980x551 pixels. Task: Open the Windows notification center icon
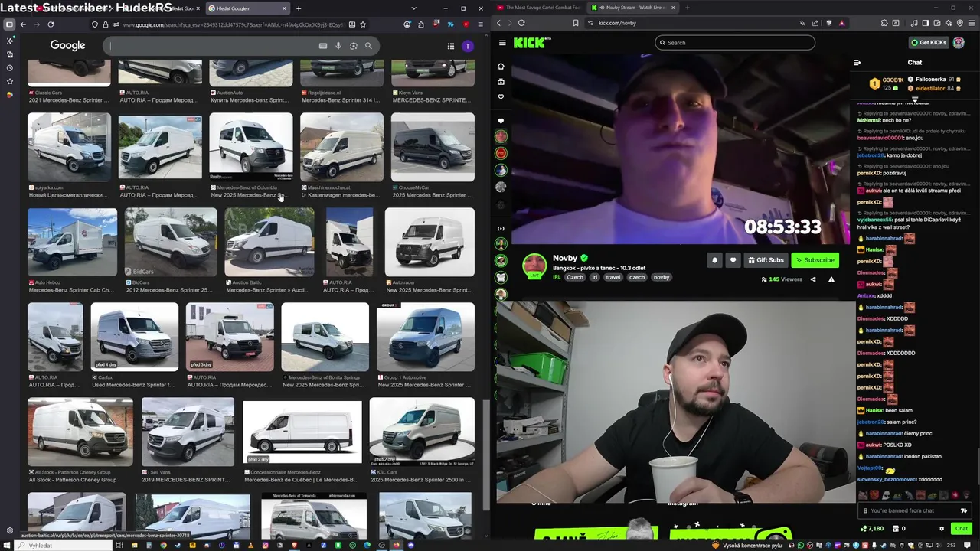[968, 545]
